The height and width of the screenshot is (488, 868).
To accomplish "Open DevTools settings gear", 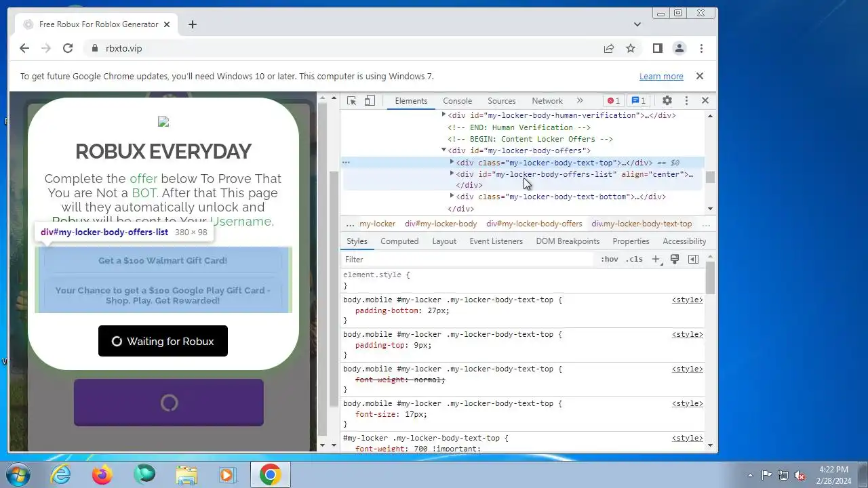I will [667, 100].
